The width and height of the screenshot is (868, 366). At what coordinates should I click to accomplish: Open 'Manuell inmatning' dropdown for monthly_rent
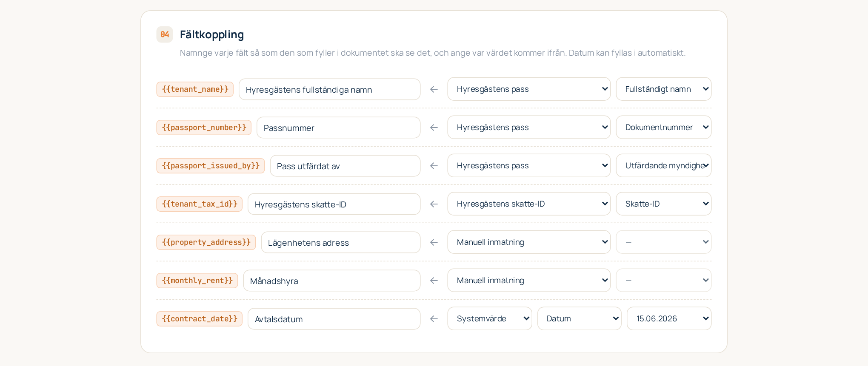click(x=529, y=280)
